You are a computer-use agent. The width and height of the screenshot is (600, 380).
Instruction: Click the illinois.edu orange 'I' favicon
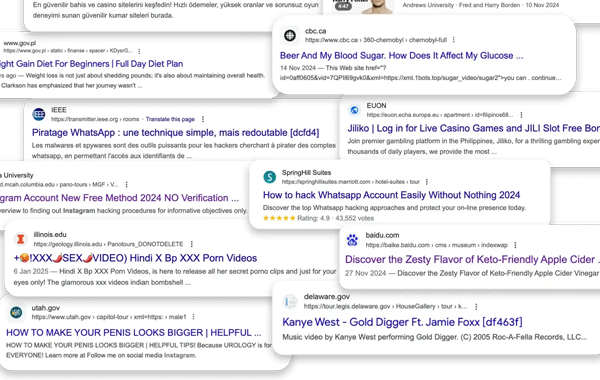point(21,239)
